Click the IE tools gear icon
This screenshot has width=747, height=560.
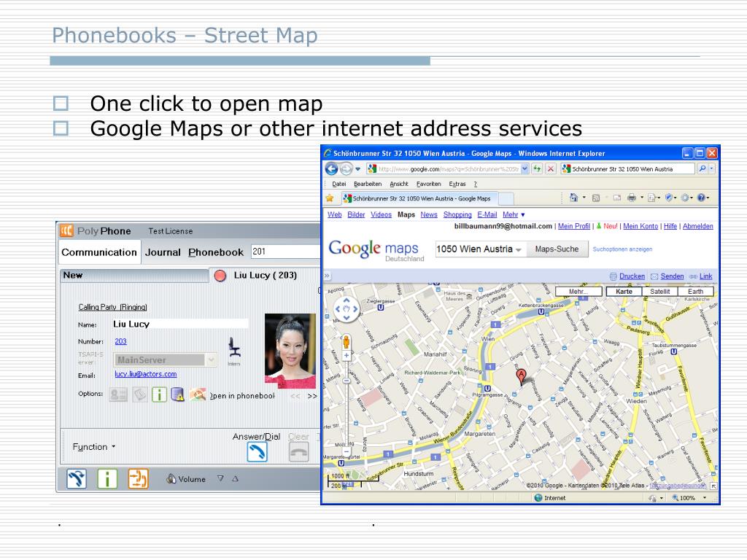click(685, 198)
